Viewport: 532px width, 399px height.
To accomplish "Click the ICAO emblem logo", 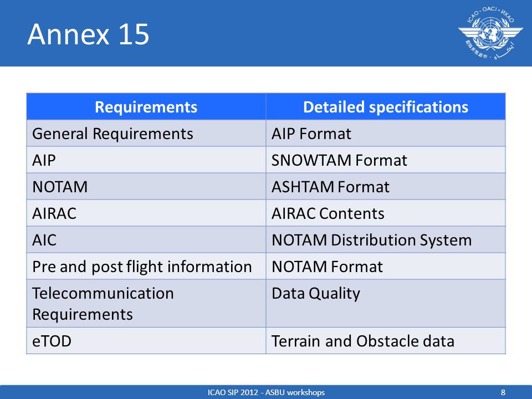I will click(490, 33).
